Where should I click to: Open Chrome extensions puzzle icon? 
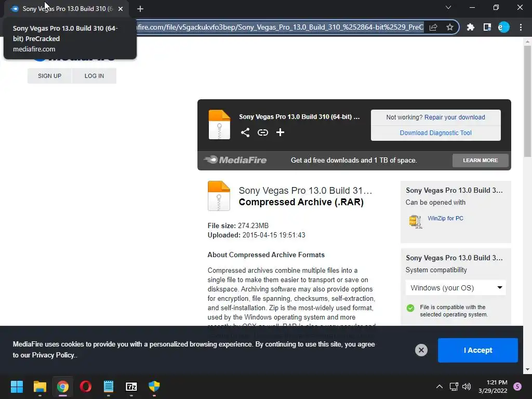(x=470, y=27)
